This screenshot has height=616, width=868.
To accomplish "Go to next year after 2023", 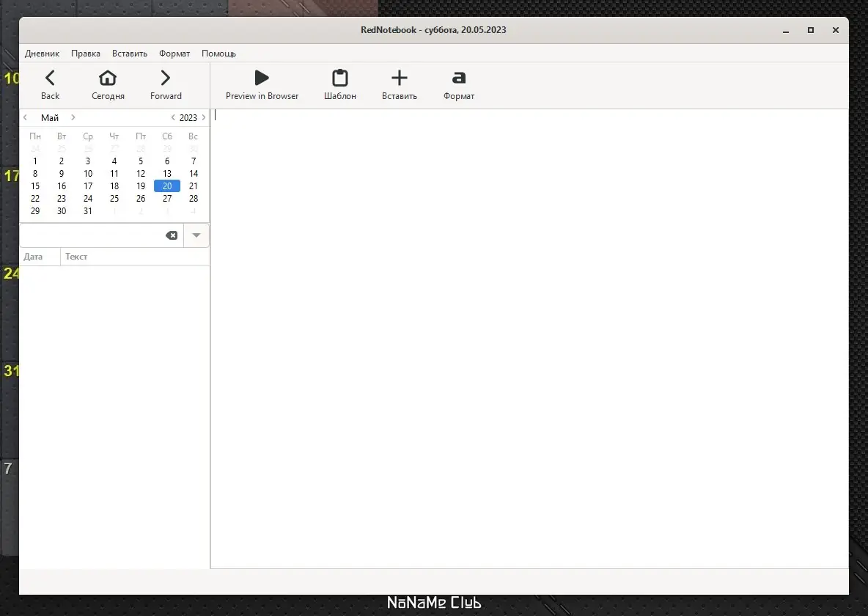I will click(x=204, y=117).
